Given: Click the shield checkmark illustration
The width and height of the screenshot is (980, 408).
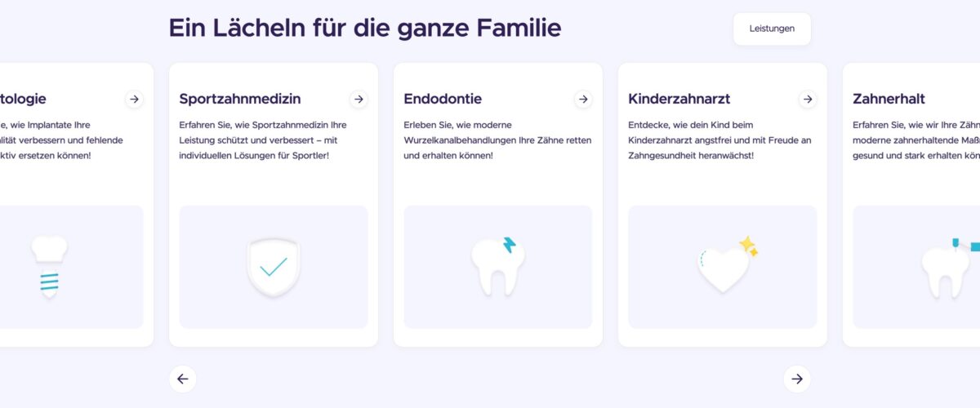Looking at the screenshot, I should (274, 267).
